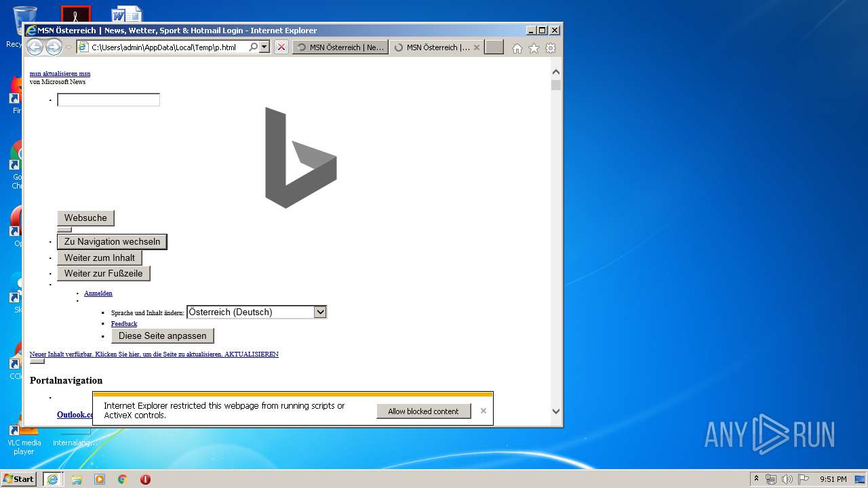Click the 'Neuer Inhalt verfügbar' AKTUALISIEREN link
This screenshot has width=868, height=488.
(x=154, y=354)
